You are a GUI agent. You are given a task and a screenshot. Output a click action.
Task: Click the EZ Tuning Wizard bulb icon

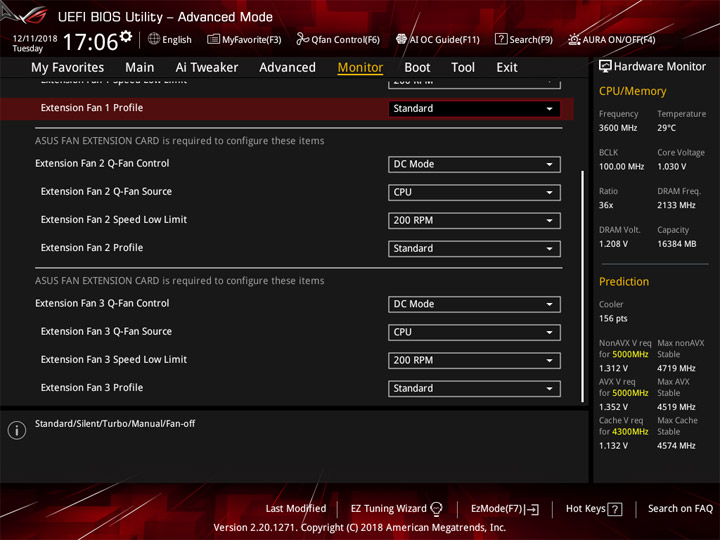click(x=436, y=509)
